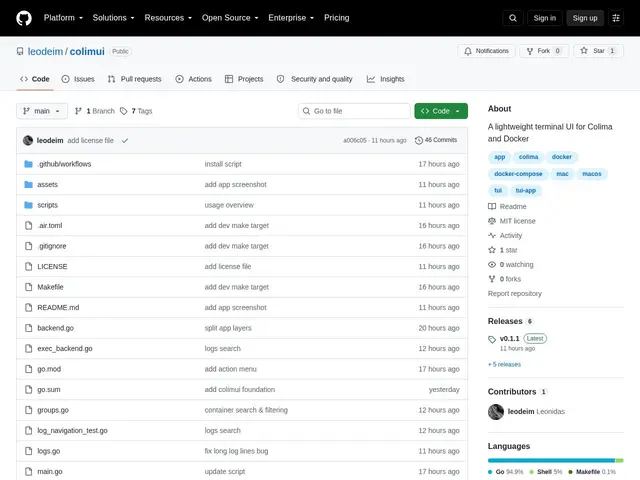Switch to the Actions tab
Image resolution: width=640 pixels, height=480 pixels.
click(x=193, y=79)
